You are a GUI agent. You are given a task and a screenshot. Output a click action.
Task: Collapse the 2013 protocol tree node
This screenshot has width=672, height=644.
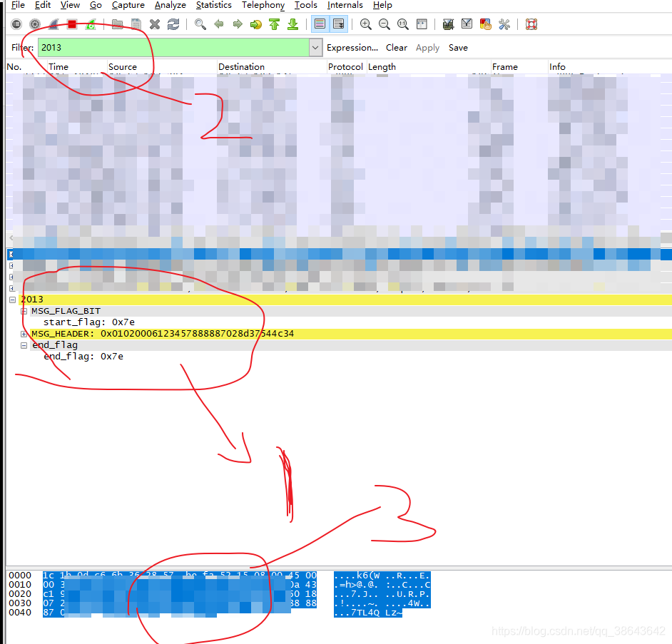point(12,300)
